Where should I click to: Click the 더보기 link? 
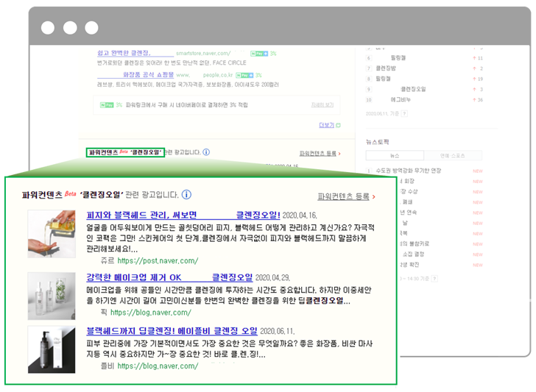(x=326, y=125)
